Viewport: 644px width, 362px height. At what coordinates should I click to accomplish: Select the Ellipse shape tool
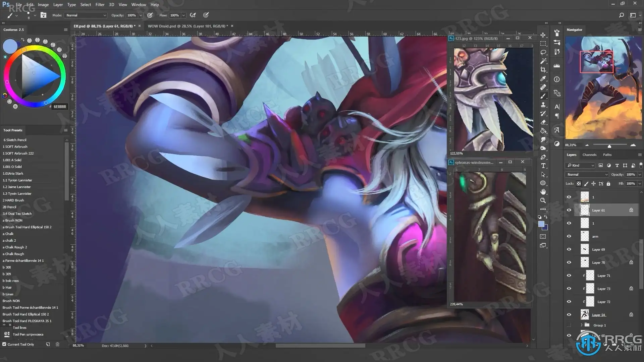coord(543,183)
